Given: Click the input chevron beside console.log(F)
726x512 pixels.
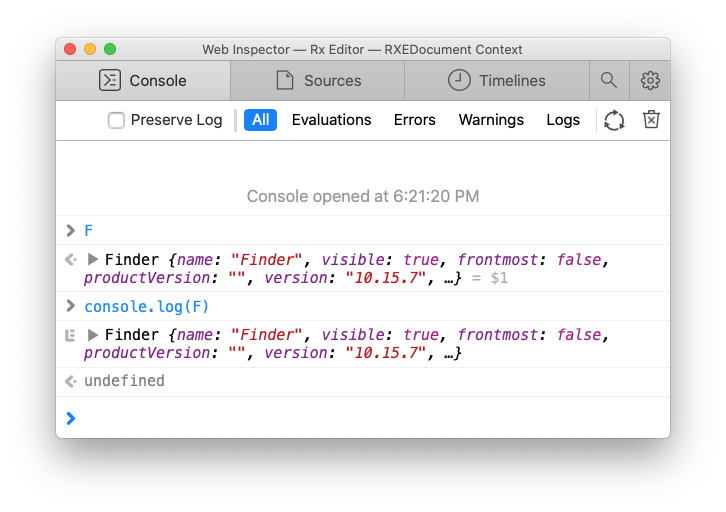Looking at the screenshot, I should (x=70, y=306).
